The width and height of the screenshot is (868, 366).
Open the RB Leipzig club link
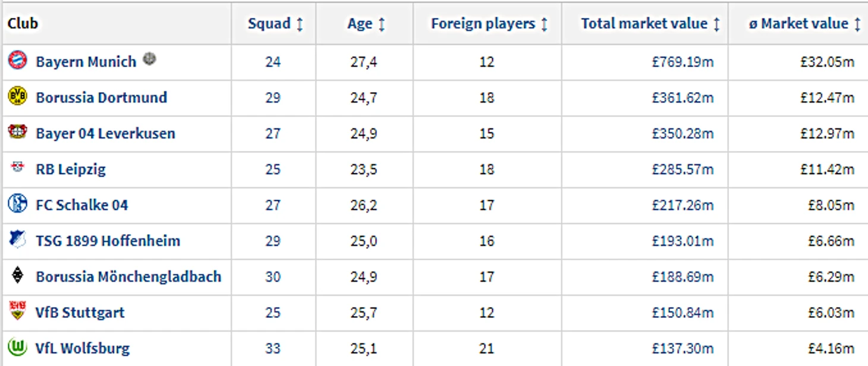(70, 169)
